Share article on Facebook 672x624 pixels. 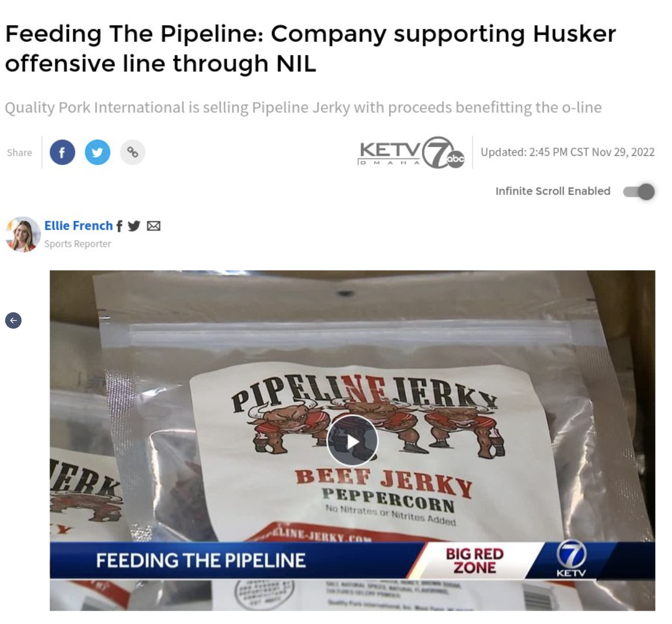pyautogui.click(x=62, y=152)
